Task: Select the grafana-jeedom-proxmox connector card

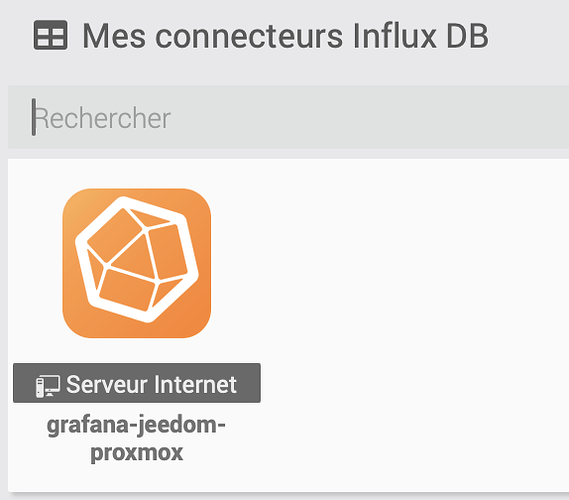Action: 137,325
